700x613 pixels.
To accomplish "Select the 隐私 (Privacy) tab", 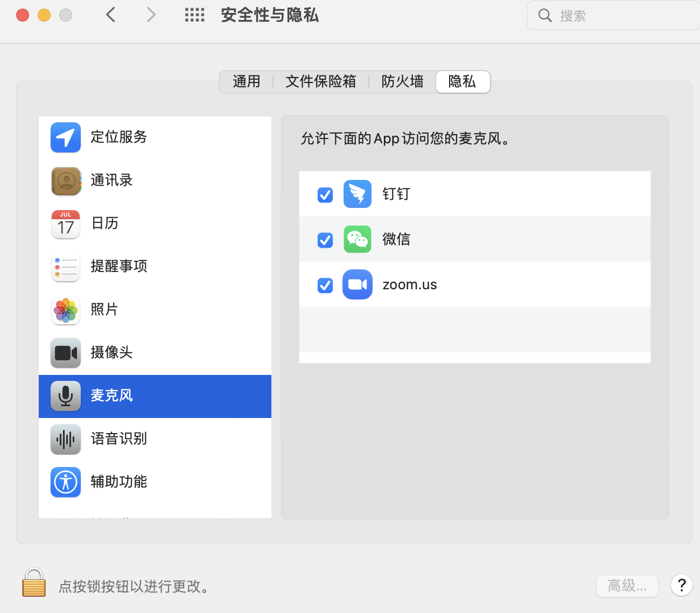I will 463,81.
